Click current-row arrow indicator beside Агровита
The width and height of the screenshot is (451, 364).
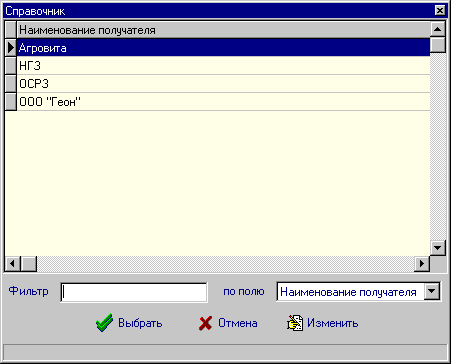[11, 48]
